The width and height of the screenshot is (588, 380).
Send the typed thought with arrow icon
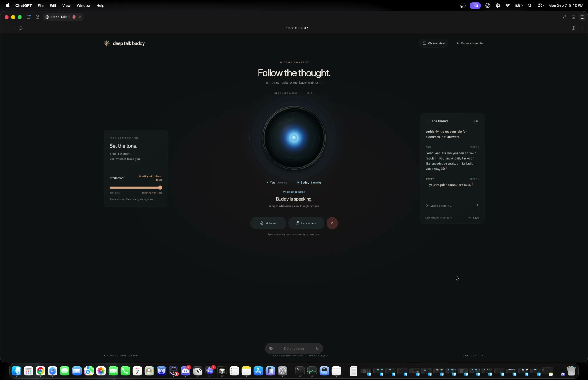click(477, 205)
